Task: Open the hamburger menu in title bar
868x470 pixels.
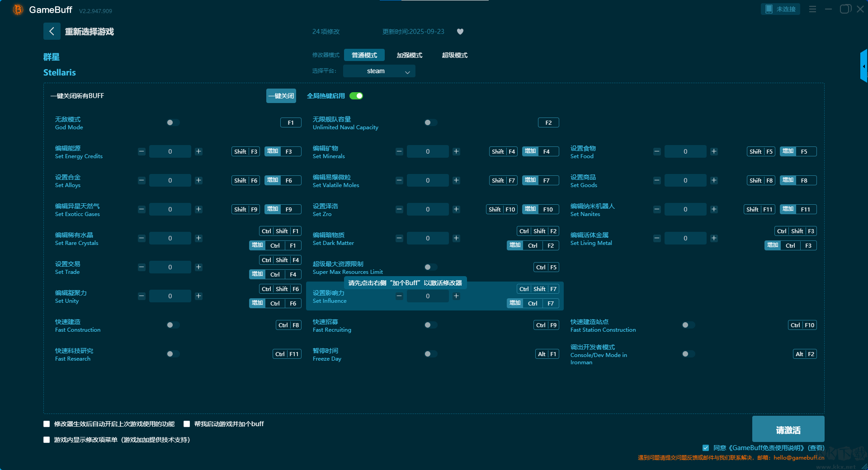Action: (x=812, y=9)
